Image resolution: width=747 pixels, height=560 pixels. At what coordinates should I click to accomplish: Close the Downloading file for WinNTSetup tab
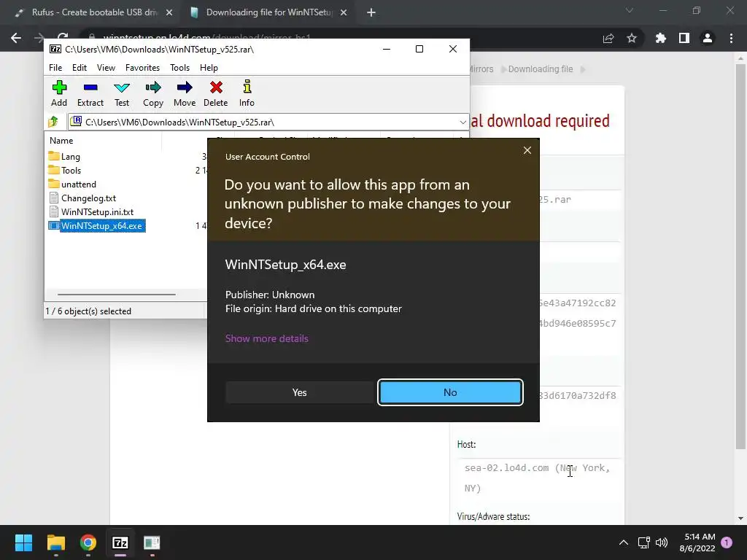coord(344,13)
